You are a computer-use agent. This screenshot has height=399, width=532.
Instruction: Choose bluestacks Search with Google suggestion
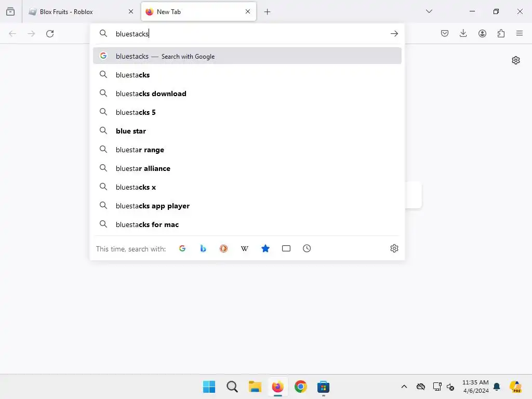247,56
